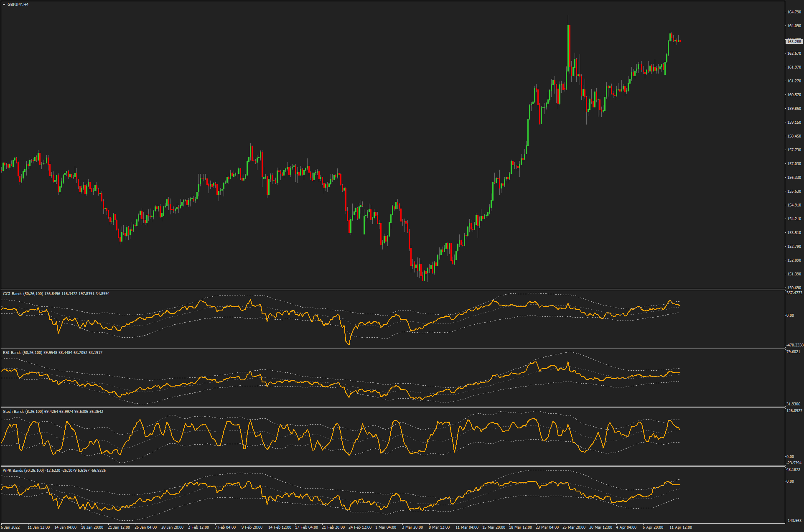
Task: Click the 25 Mar 20:00 time label
Action: [x=574, y=527]
